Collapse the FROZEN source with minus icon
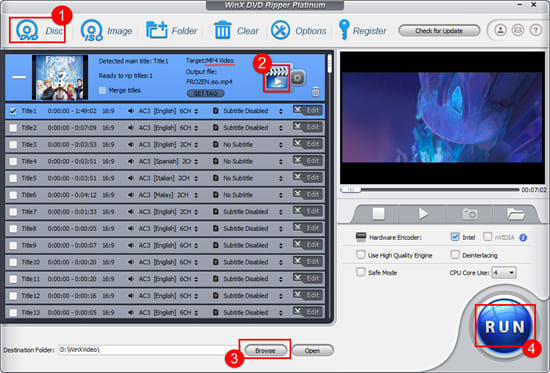This screenshot has width=550, height=373. (19, 77)
